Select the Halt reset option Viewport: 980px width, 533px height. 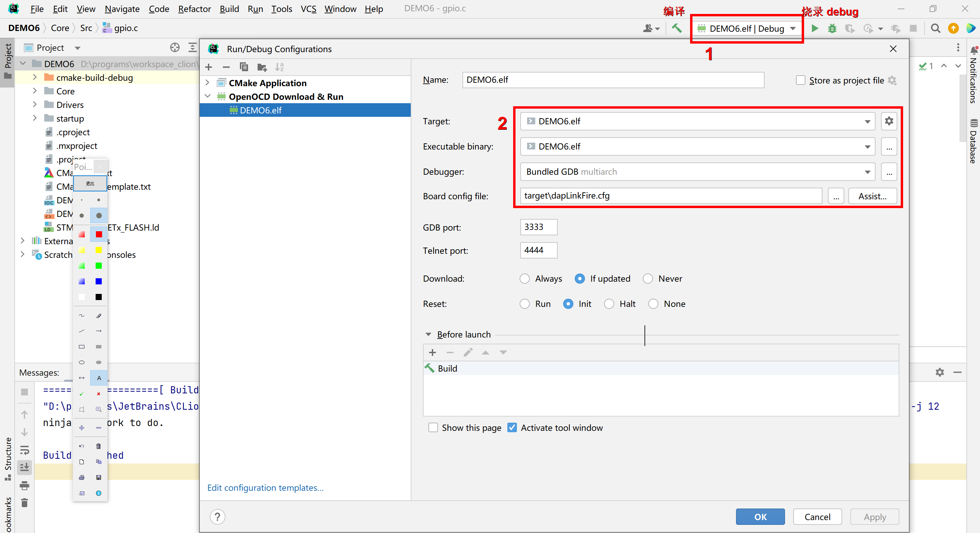click(609, 304)
